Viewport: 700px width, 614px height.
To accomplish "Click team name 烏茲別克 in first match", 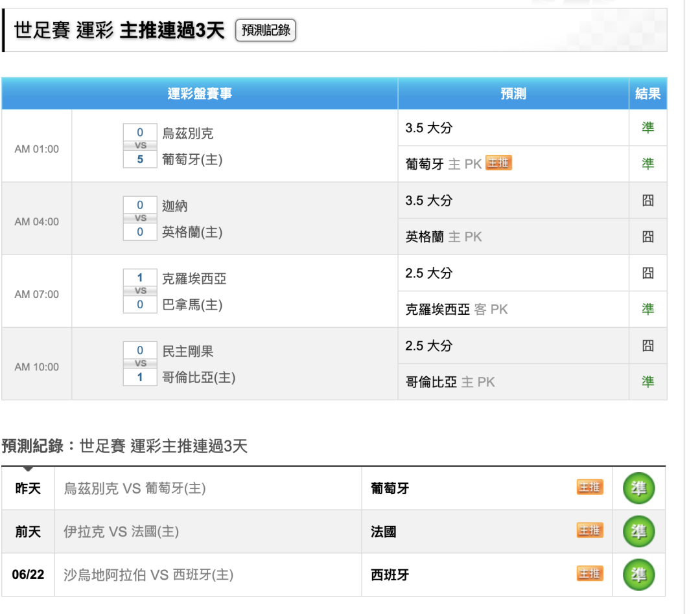I will point(187,133).
